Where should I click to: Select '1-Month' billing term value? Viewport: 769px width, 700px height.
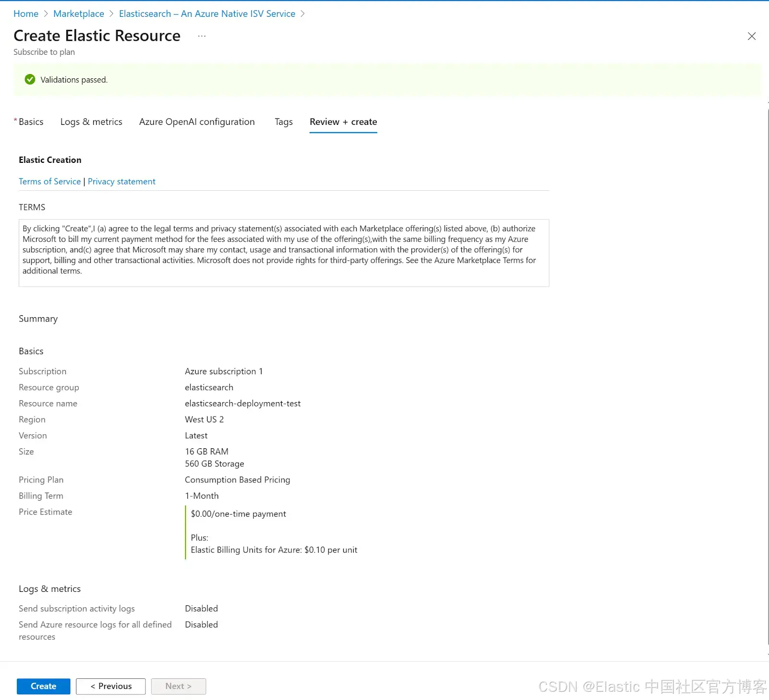point(202,495)
